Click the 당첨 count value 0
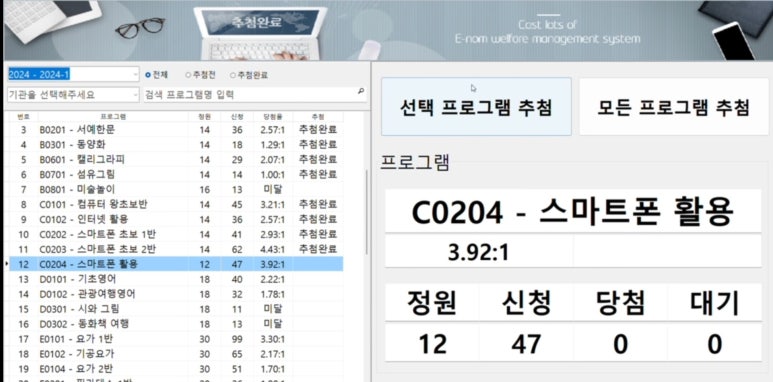 pos(620,344)
